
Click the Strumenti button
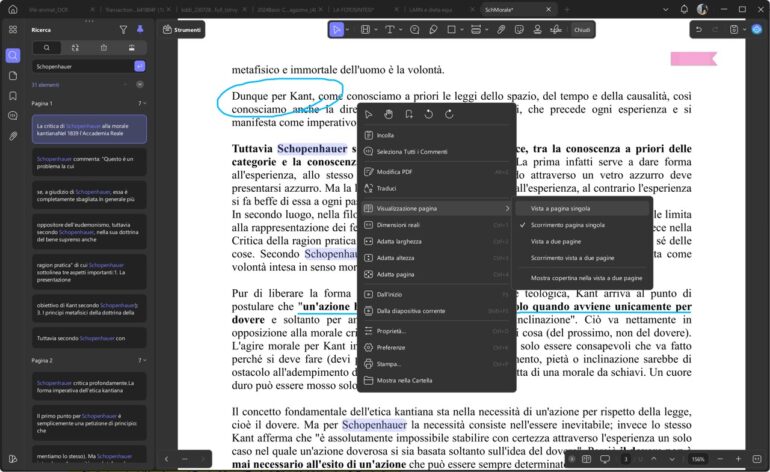[182, 29]
